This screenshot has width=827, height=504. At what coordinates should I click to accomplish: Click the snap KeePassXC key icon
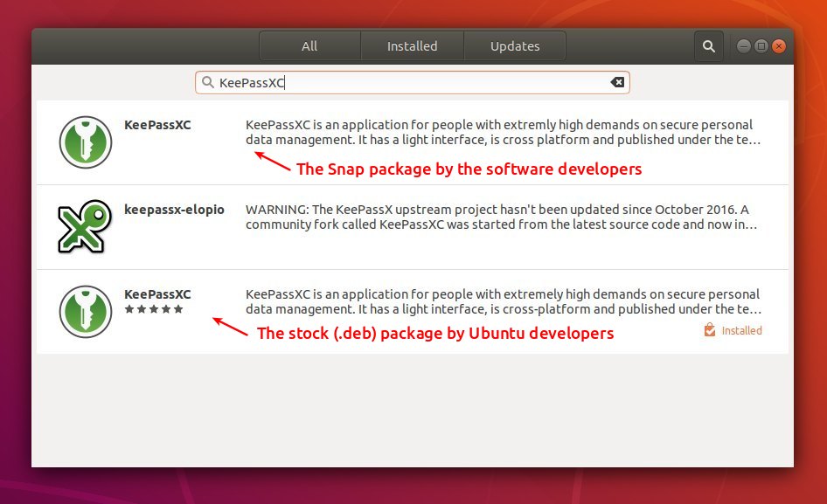[86, 142]
